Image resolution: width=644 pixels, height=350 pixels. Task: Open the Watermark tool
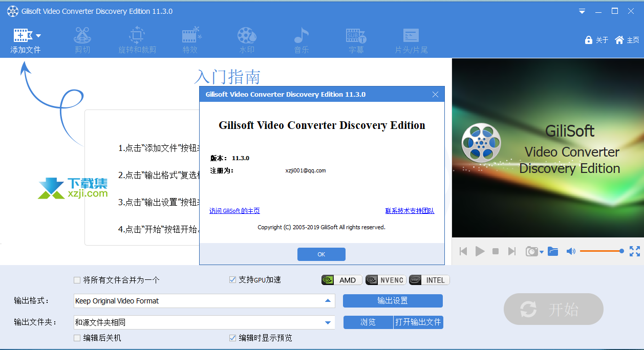247,40
